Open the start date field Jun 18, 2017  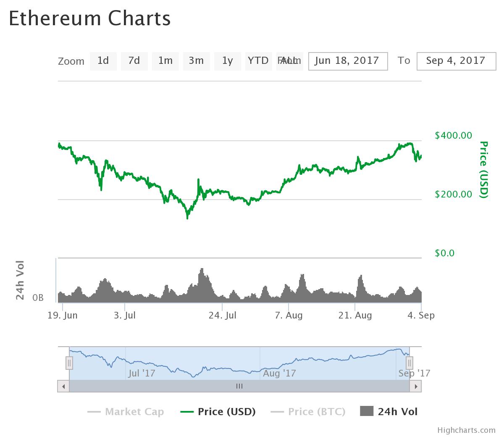click(348, 61)
